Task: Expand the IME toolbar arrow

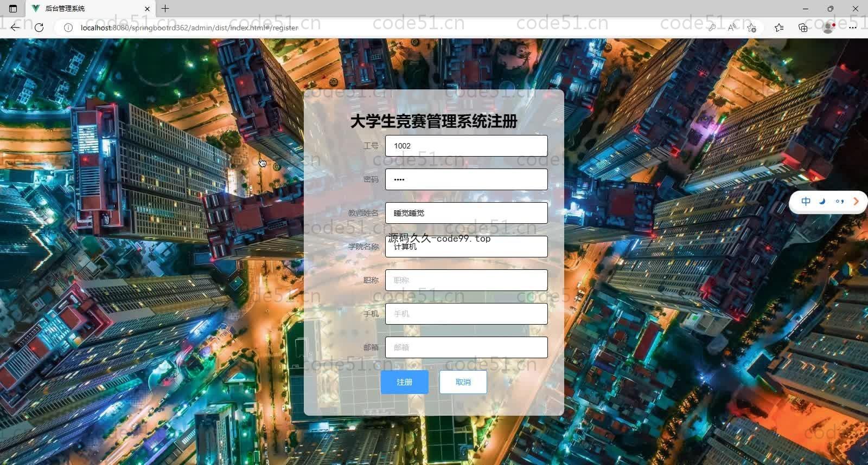Action: [x=856, y=202]
